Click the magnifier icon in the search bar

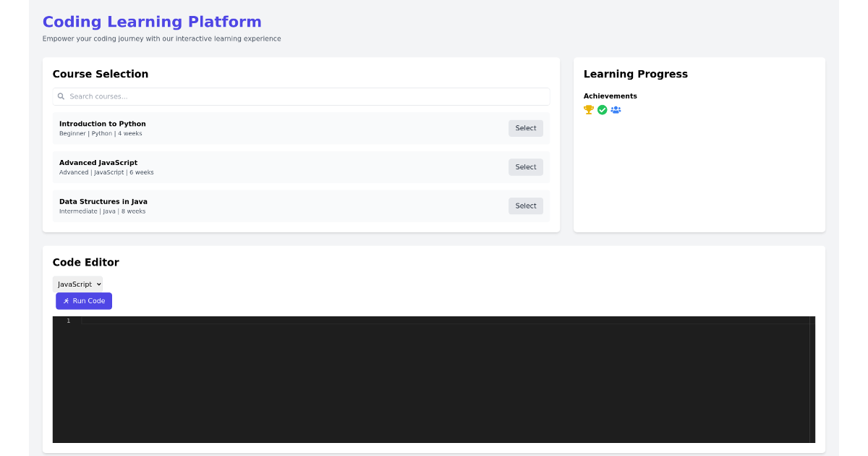[61, 96]
